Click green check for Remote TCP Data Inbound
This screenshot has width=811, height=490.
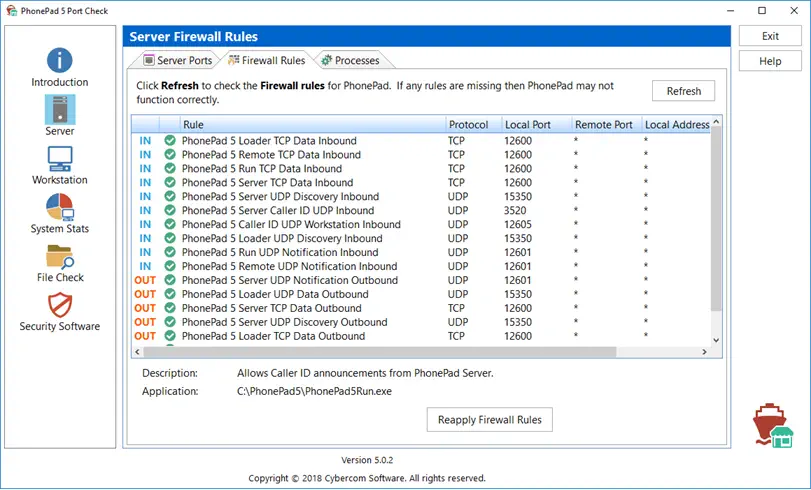(x=170, y=154)
